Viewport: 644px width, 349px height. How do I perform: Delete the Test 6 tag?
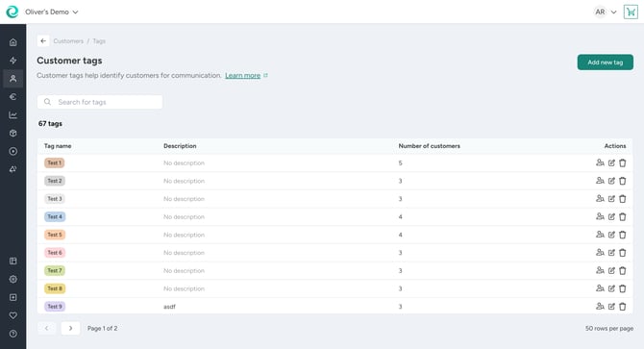point(622,253)
